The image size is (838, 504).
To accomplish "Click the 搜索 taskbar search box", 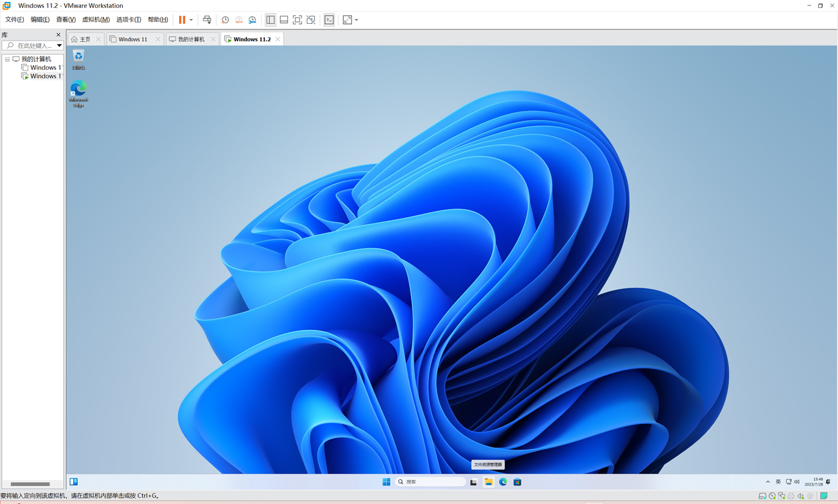I will coord(430,482).
